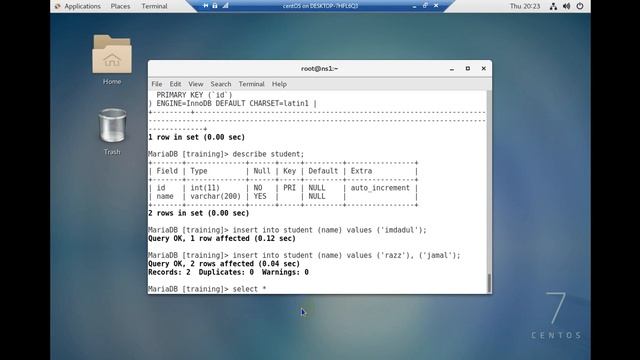Click the pin icon on connection bar
The height and width of the screenshot is (360, 640).
coord(206,6)
